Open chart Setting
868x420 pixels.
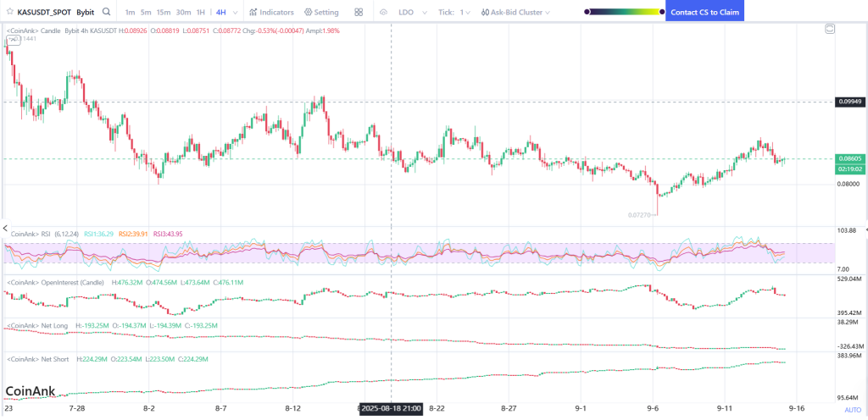coord(321,12)
